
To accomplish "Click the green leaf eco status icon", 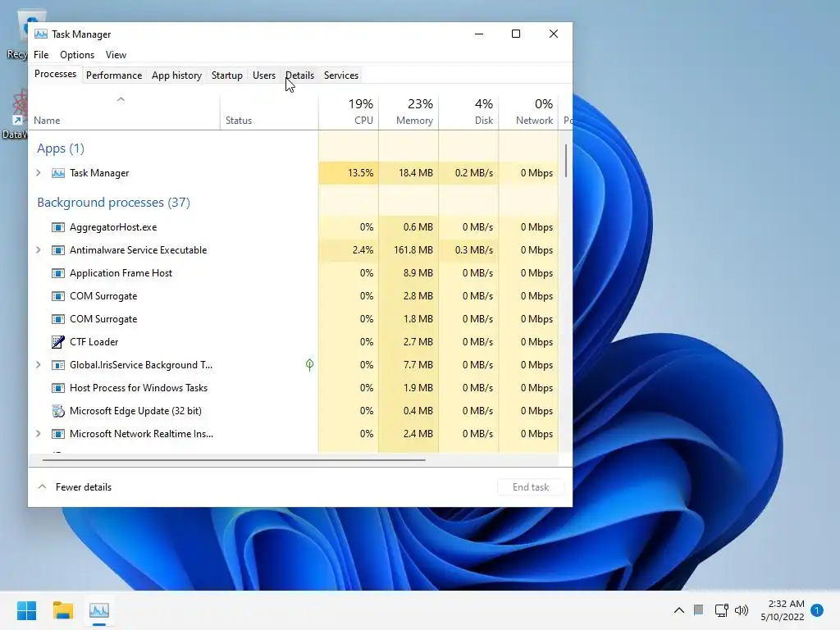I will [309, 365].
